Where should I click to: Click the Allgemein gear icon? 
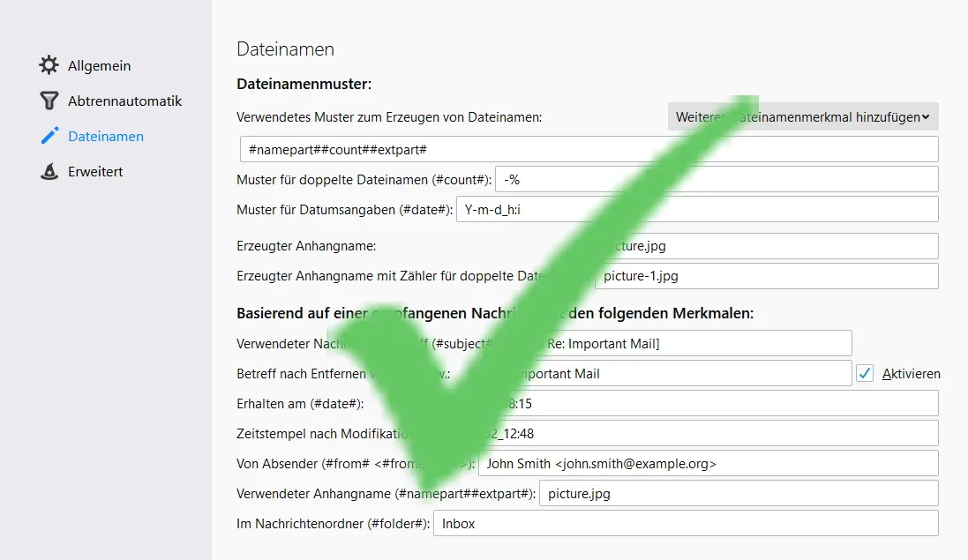pos(49,65)
